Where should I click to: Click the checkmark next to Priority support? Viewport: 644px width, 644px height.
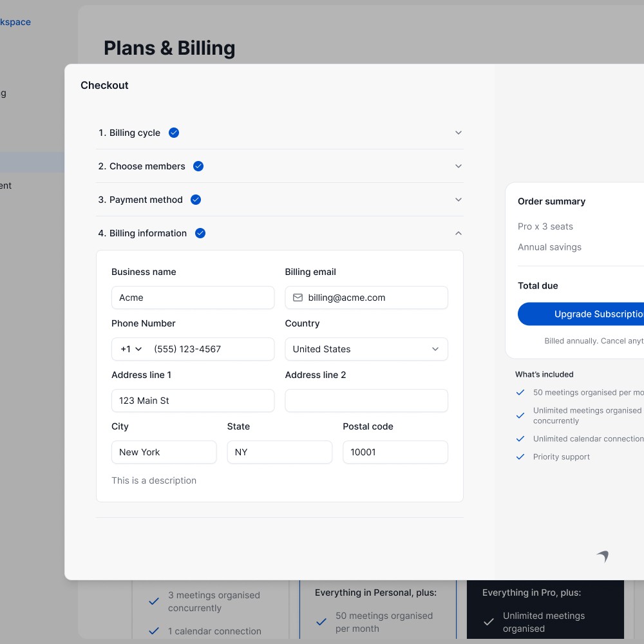click(x=520, y=457)
